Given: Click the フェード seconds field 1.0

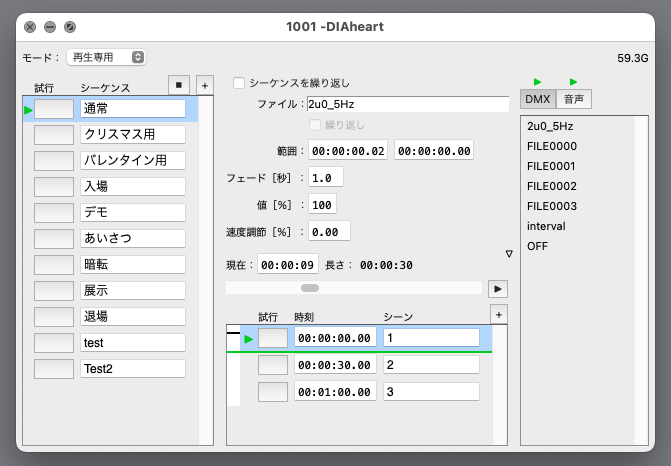Looking at the screenshot, I should pos(326,177).
